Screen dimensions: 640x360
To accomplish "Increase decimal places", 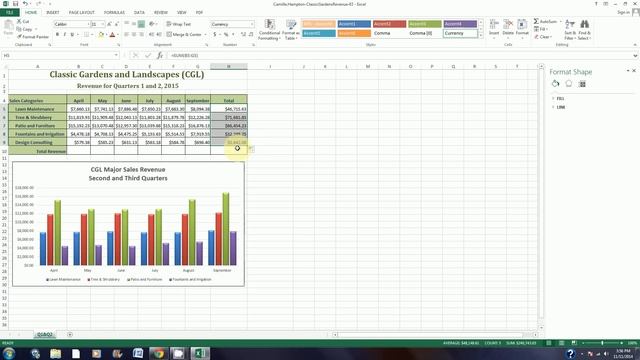I will [243, 35].
